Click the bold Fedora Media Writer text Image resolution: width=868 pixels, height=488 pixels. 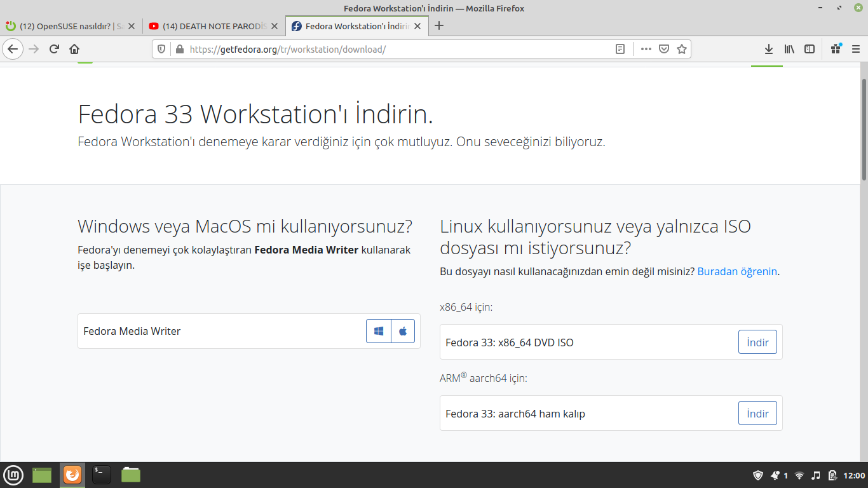pyautogui.click(x=306, y=250)
